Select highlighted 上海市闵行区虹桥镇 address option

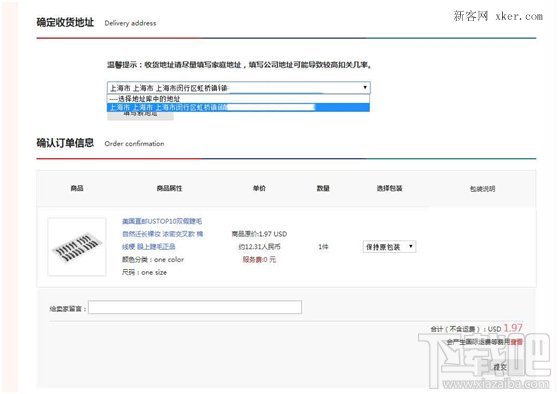pyautogui.click(x=238, y=107)
